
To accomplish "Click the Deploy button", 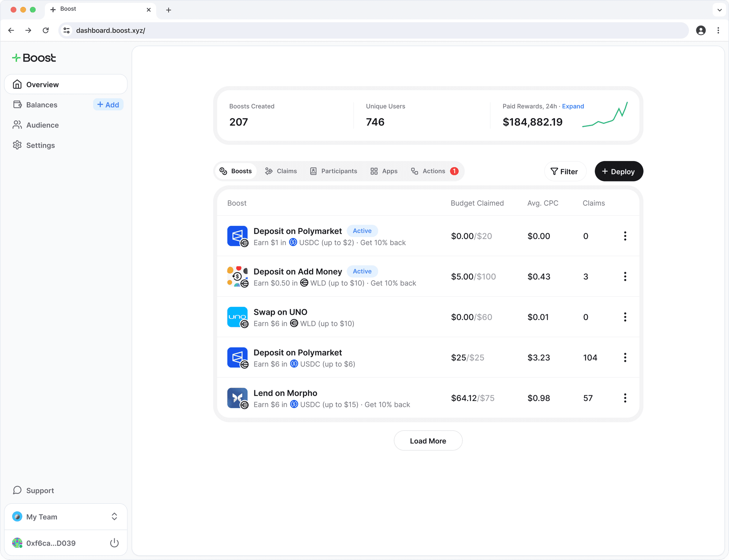I will coord(618,171).
